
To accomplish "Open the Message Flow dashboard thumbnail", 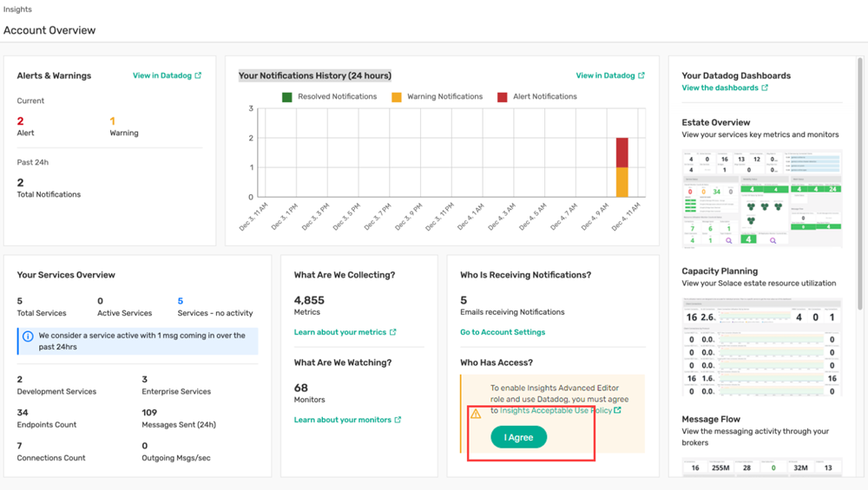I will [x=761, y=468].
